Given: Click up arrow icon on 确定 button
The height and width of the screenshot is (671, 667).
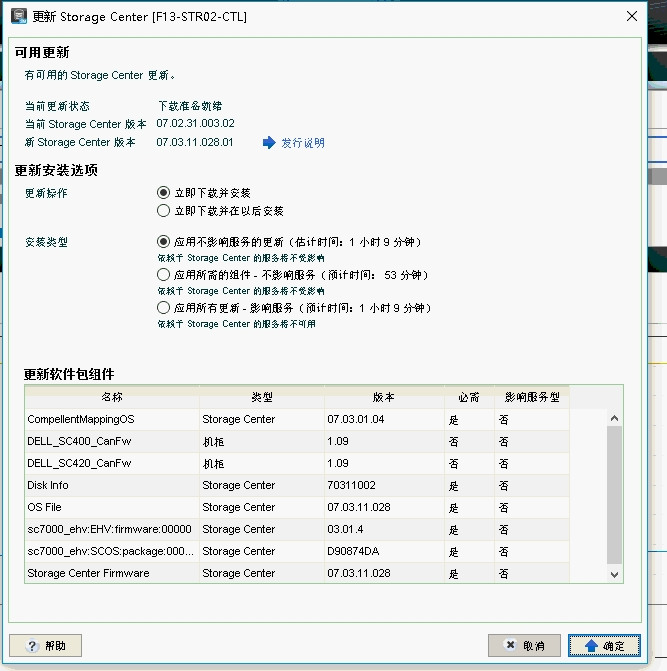Looking at the screenshot, I should click(591, 646).
